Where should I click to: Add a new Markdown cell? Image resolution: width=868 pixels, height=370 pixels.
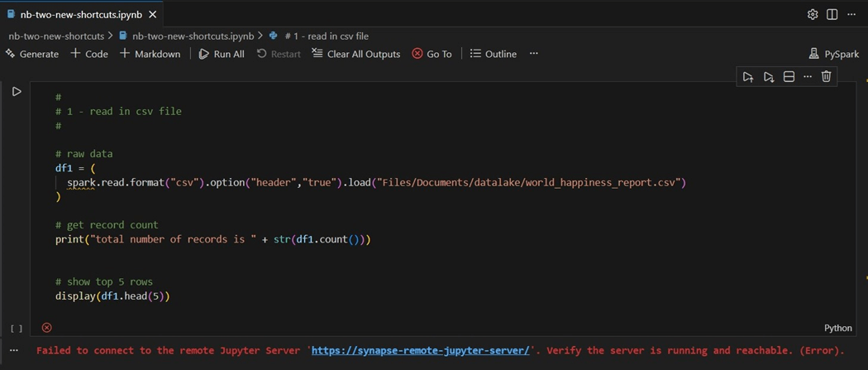click(150, 54)
